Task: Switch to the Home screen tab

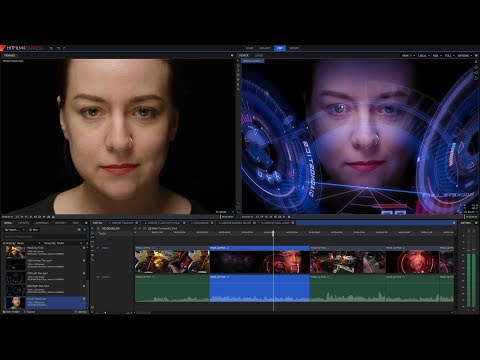Action: tap(249, 48)
